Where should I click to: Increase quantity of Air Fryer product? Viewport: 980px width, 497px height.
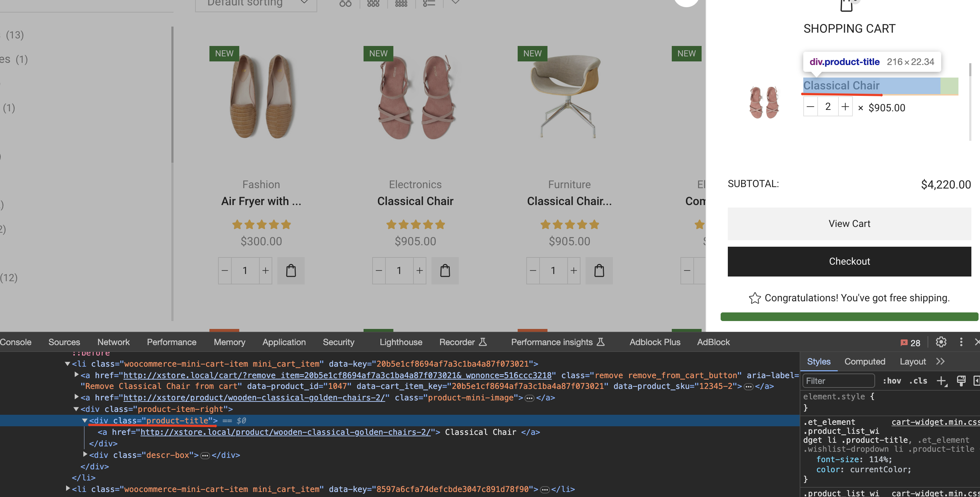(x=265, y=271)
